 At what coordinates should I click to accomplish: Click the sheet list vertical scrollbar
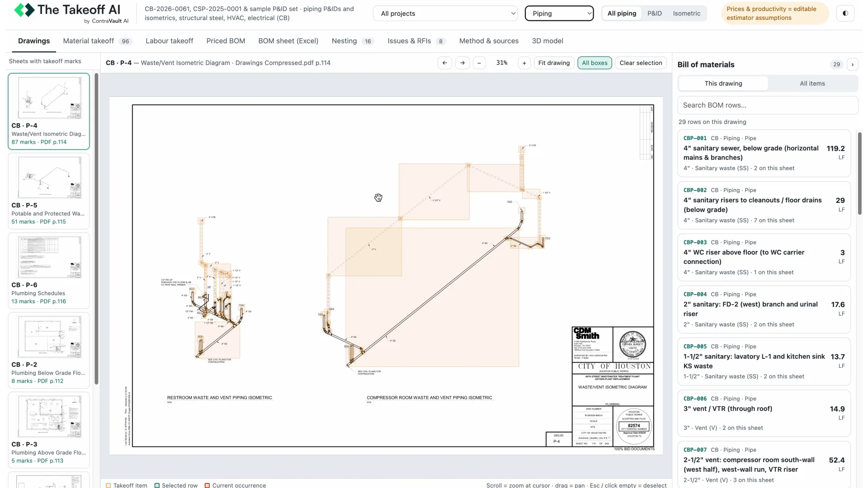coord(96,228)
